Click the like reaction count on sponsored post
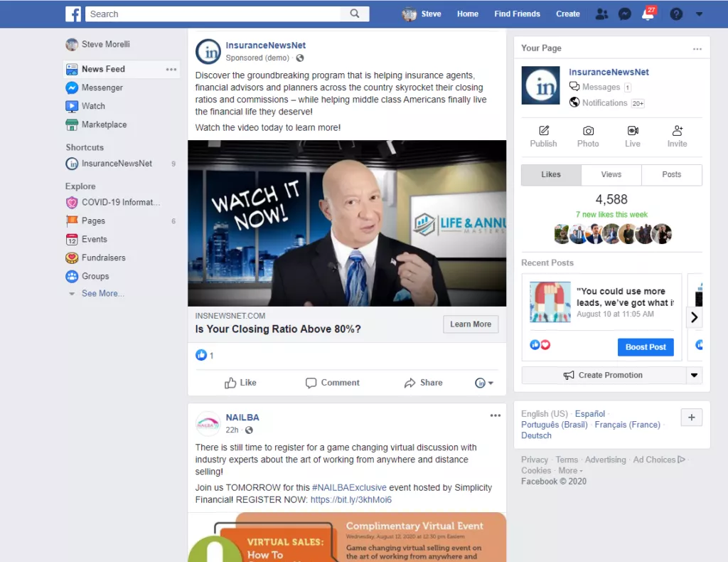The height and width of the screenshot is (562, 728). coord(205,355)
